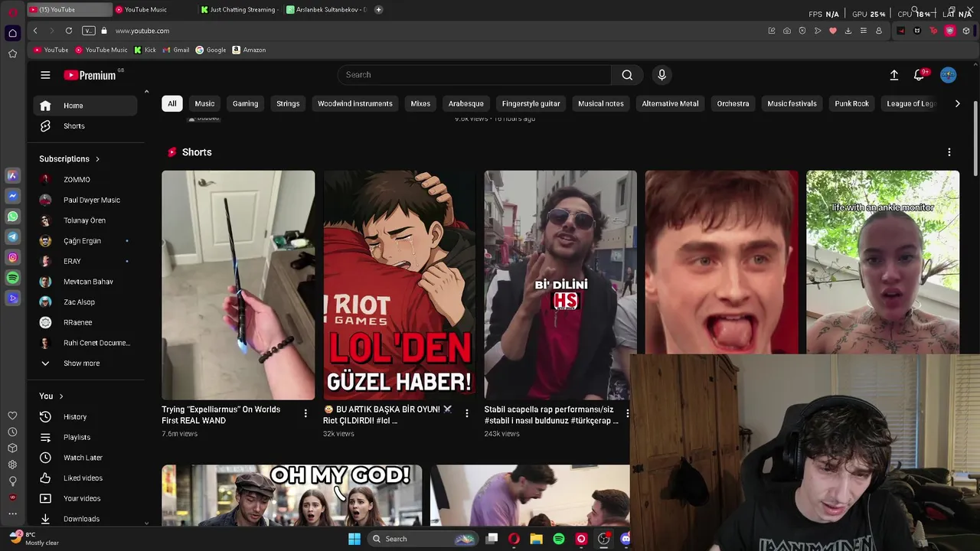980x551 pixels.
Task: Open options for Expelliarmus wand Short
Action: tap(305, 413)
